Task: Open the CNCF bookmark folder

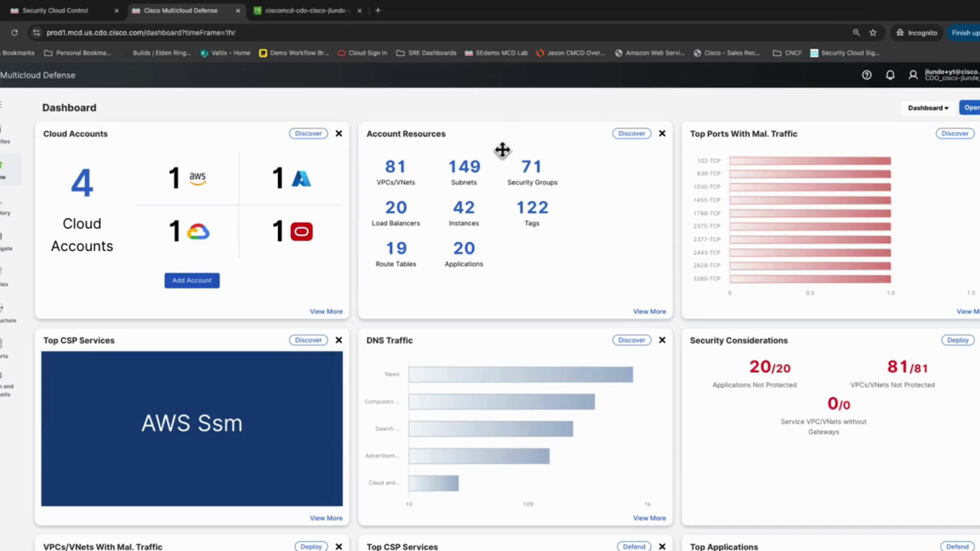Action: 788,53
